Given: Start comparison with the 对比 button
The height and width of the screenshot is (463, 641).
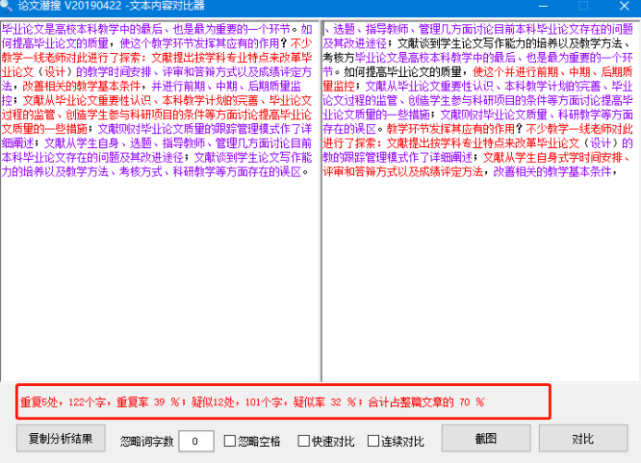Looking at the screenshot, I should tap(583, 438).
